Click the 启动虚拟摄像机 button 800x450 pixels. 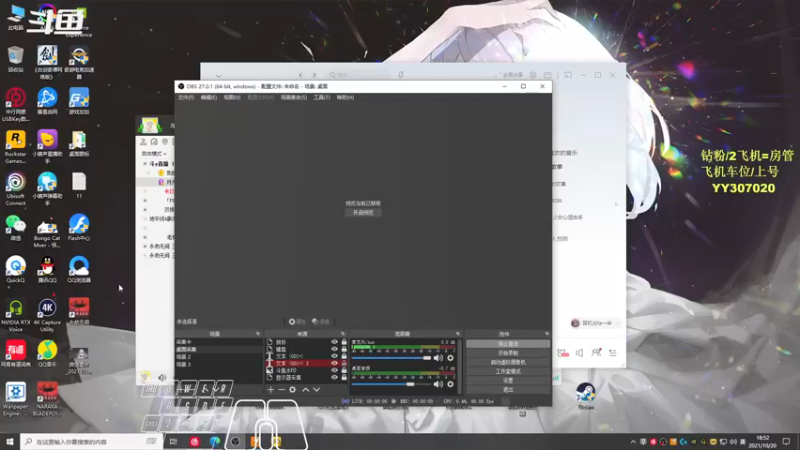pos(508,362)
